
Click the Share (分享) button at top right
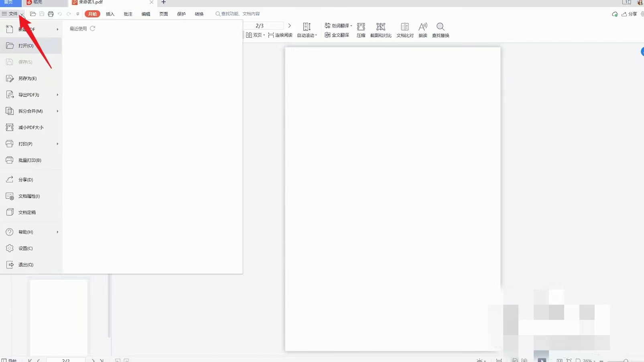coord(629,14)
